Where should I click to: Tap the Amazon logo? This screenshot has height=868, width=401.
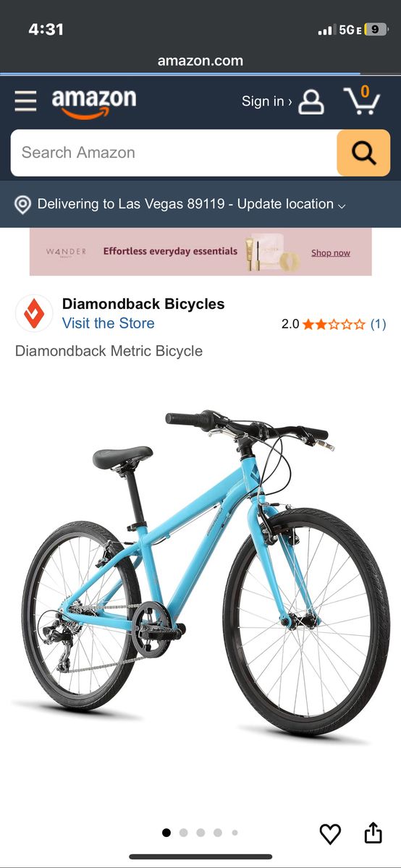[94, 103]
